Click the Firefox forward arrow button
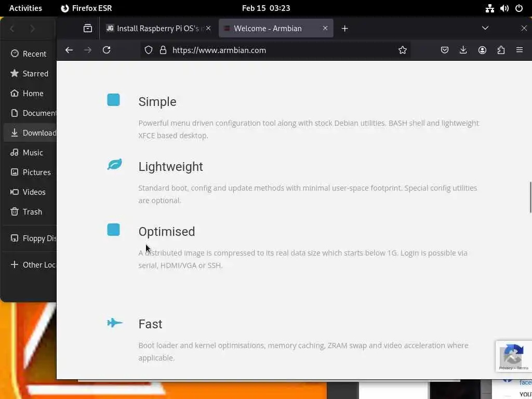The width and height of the screenshot is (532, 399). point(88,50)
